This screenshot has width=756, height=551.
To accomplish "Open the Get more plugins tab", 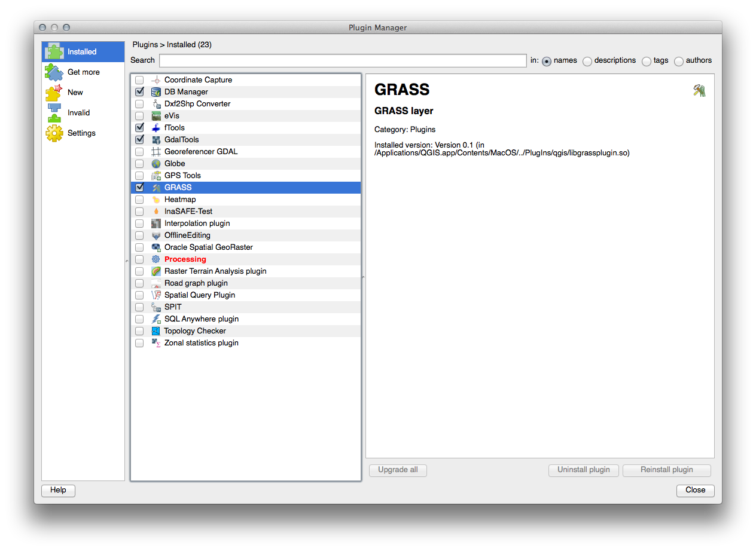I will (x=83, y=72).
